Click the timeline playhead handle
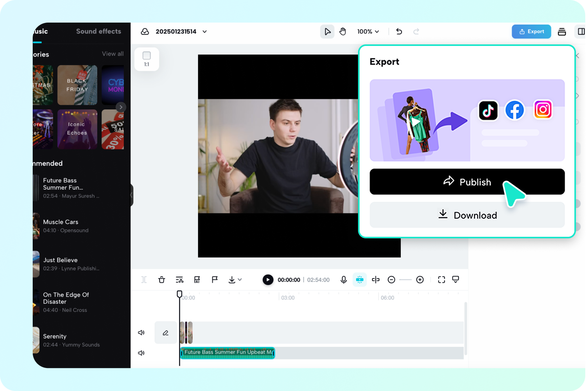The image size is (588, 391). click(x=179, y=294)
